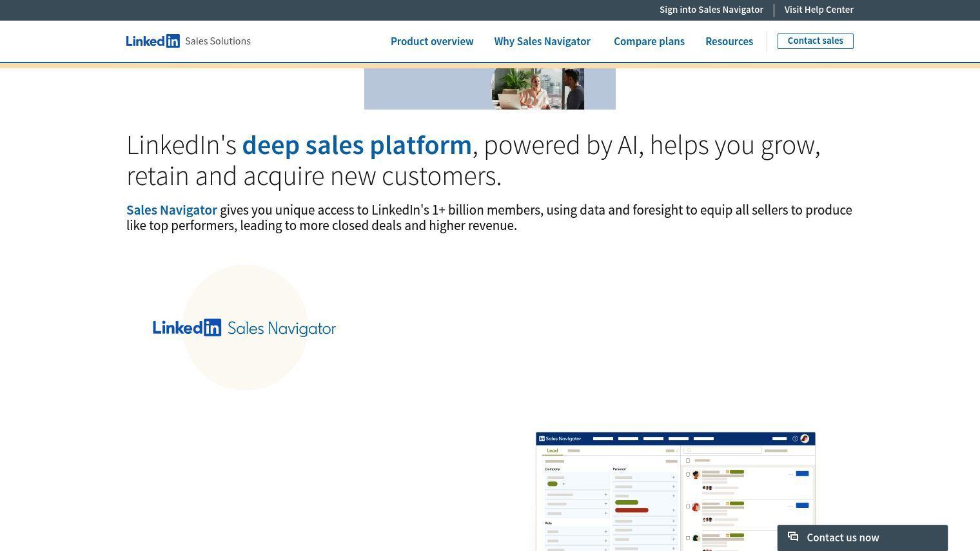Click the red filter pill in mockup
This screenshot has width=980, height=551.
[632, 510]
